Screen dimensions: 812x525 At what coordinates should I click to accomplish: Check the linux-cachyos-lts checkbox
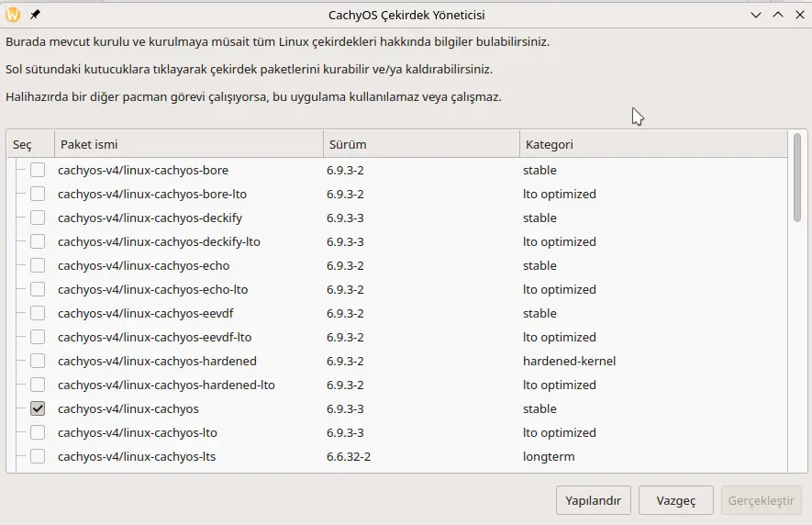[x=38, y=456]
